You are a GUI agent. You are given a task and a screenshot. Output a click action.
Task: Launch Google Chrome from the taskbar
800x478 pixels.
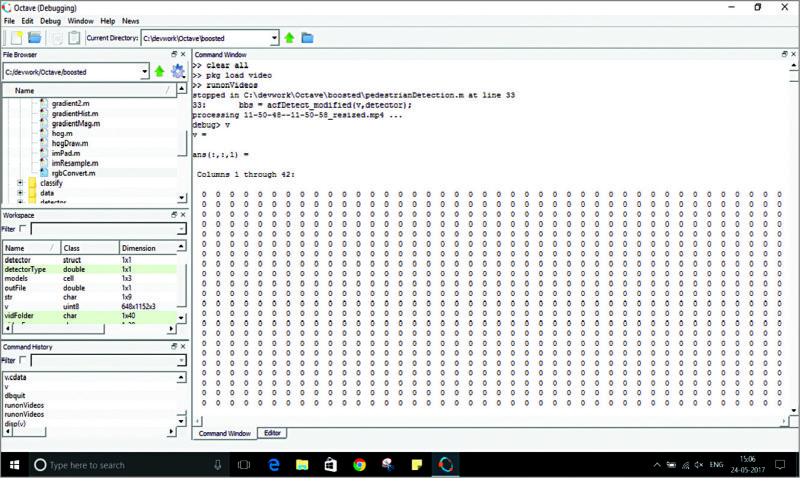(359, 465)
